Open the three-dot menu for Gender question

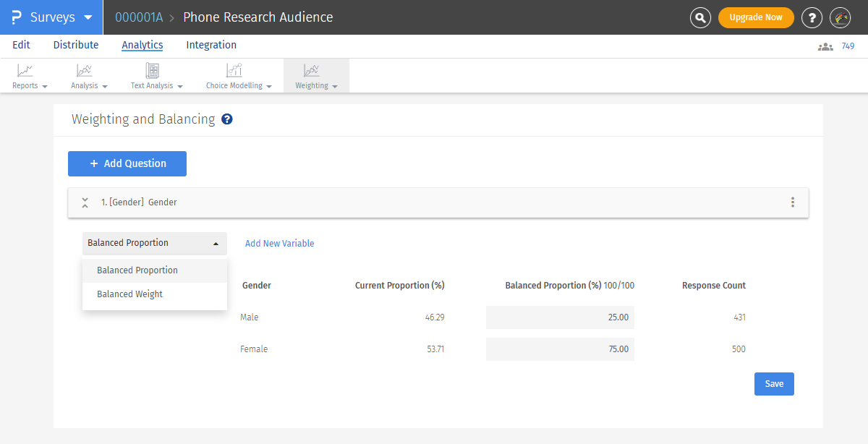(x=793, y=202)
